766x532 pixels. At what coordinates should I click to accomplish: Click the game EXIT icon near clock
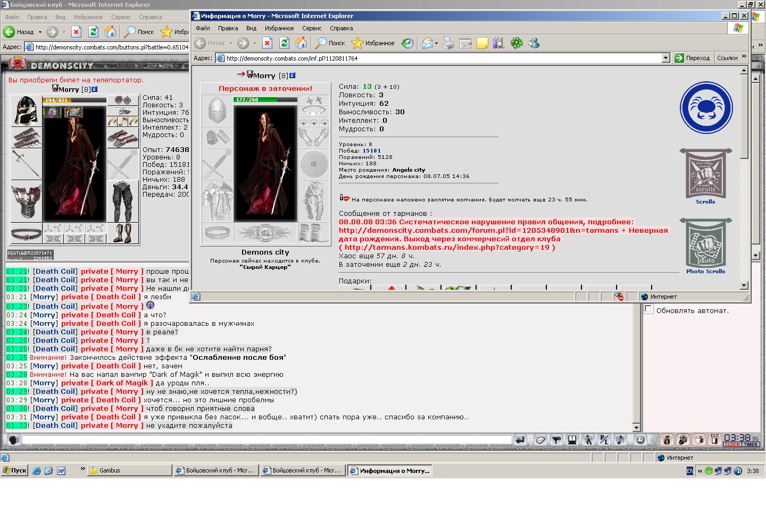(x=715, y=440)
